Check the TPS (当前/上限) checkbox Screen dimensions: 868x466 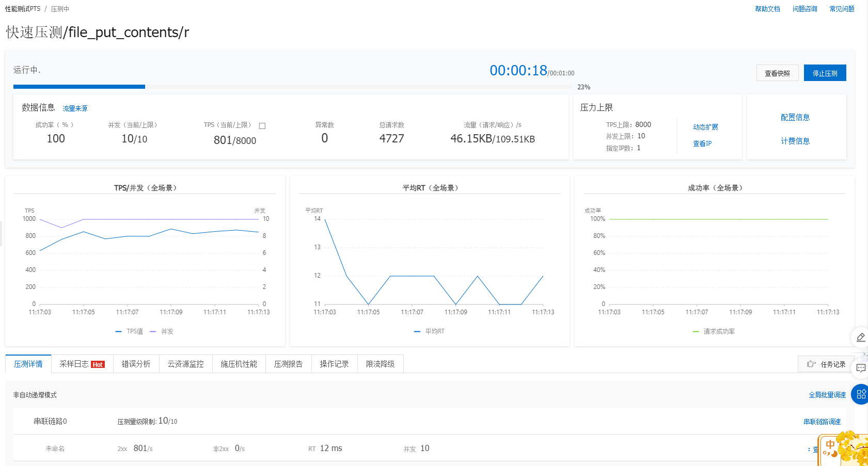(262, 126)
